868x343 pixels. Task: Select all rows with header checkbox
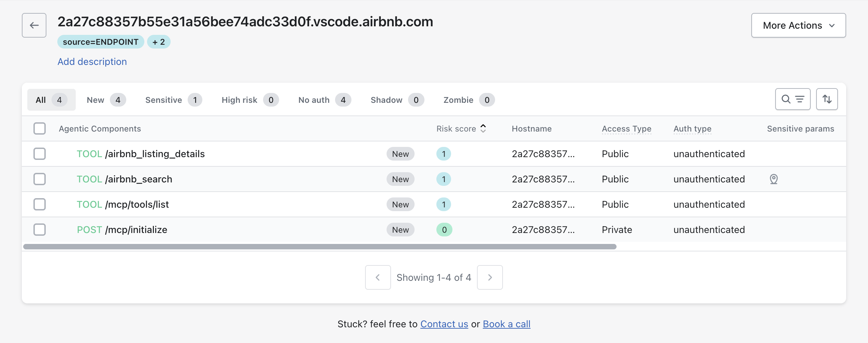[x=40, y=128]
